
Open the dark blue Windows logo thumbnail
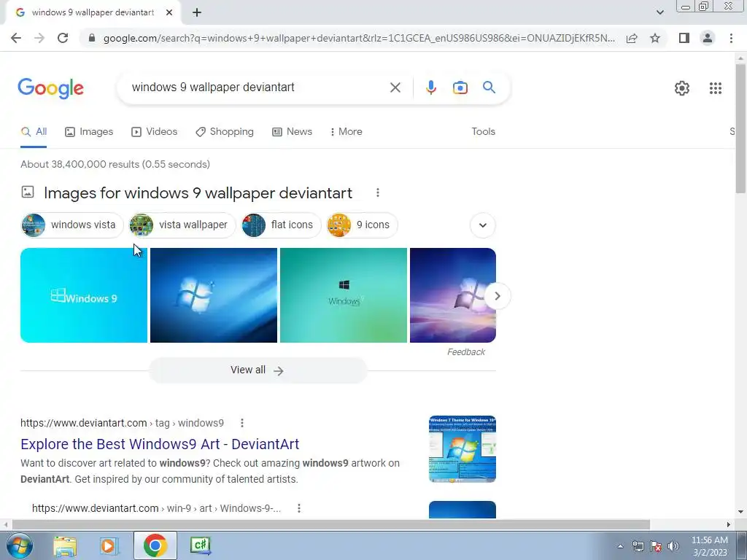point(214,295)
